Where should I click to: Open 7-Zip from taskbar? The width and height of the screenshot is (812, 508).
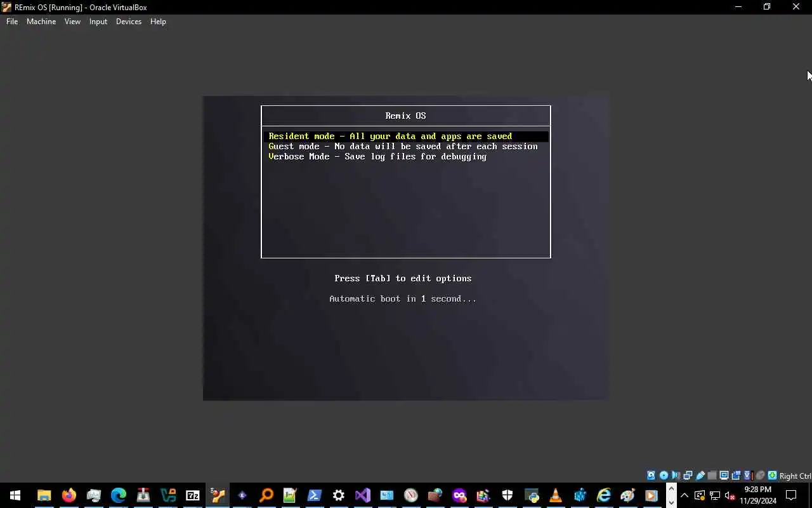193,495
